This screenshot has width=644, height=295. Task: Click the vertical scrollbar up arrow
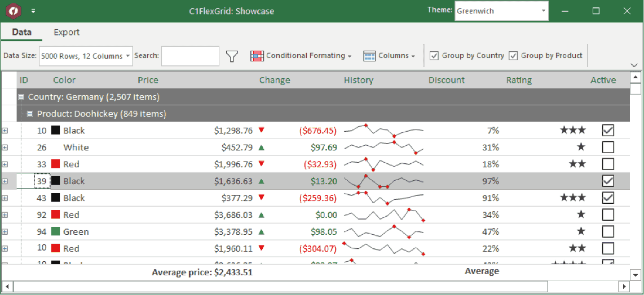636,77
